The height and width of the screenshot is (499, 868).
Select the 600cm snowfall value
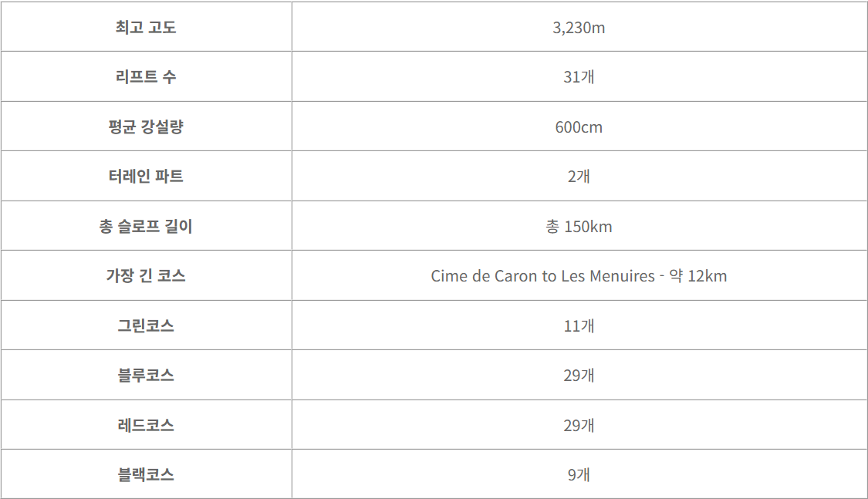click(579, 127)
